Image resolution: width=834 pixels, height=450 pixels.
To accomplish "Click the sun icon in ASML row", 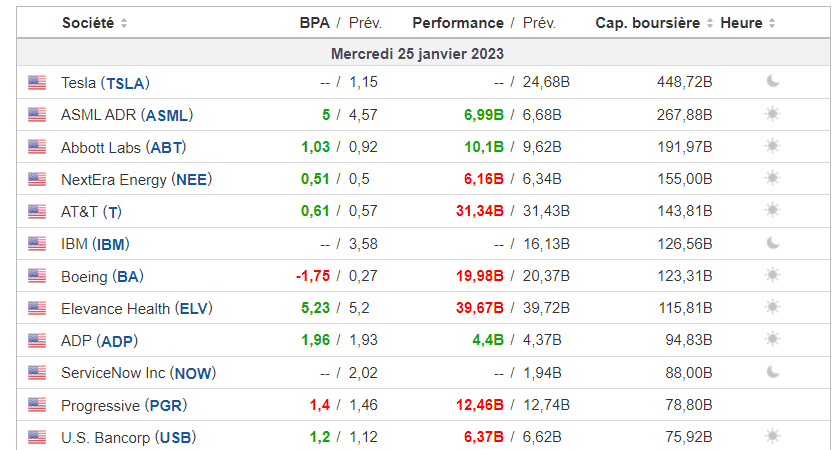I will point(772,114).
